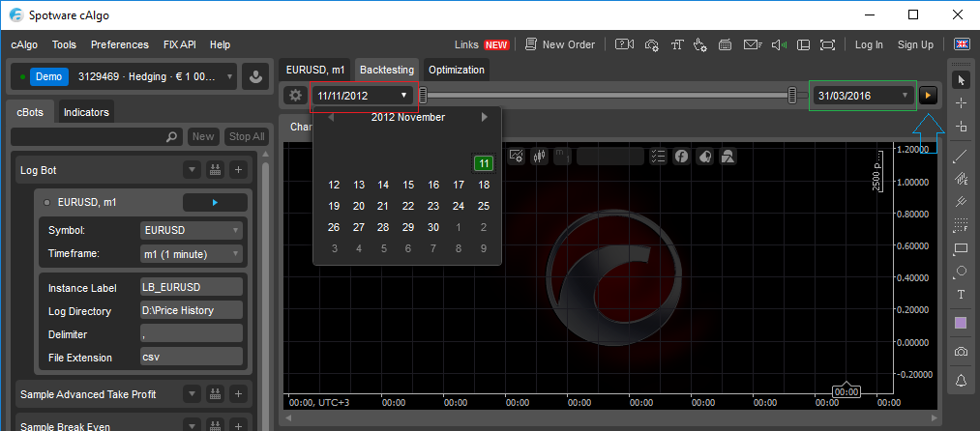The height and width of the screenshot is (431, 980).
Task: Select November 30 in the calendar
Action: [433, 227]
